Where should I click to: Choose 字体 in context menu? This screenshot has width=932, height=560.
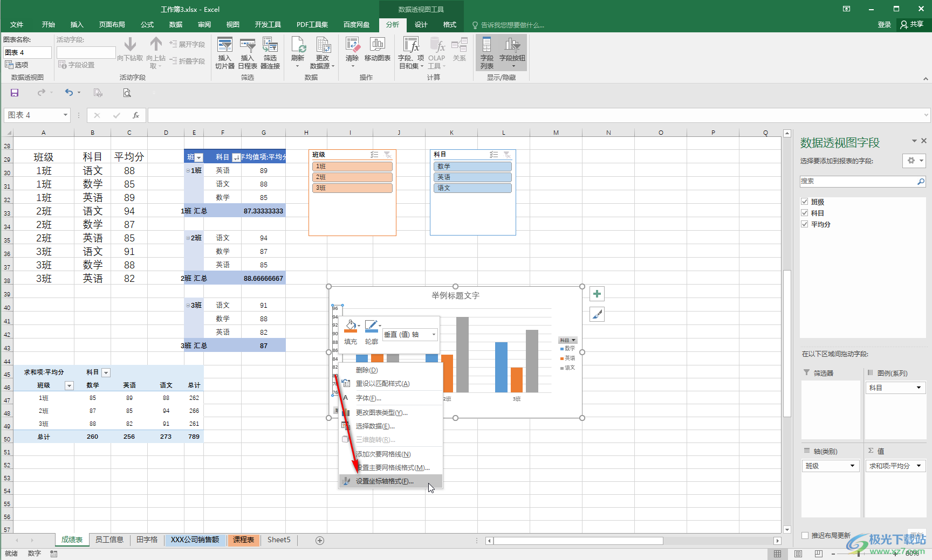pos(390,398)
